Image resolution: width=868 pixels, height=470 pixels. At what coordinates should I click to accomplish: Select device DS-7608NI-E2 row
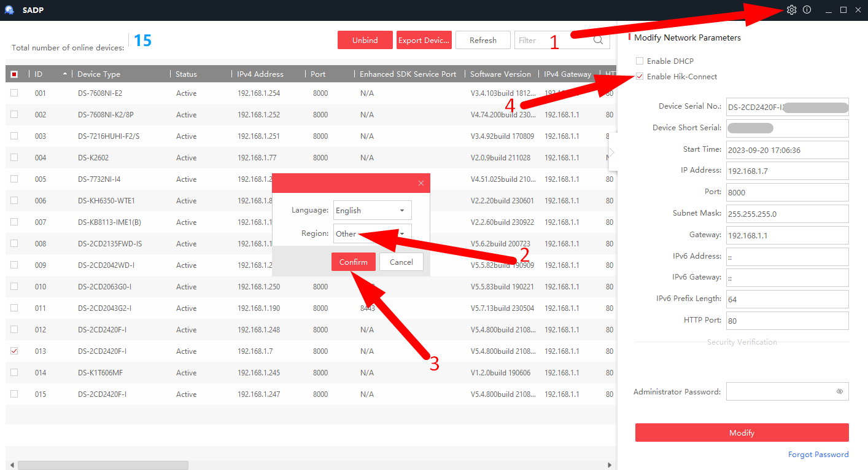pyautogui.click(x=311, y=93)
